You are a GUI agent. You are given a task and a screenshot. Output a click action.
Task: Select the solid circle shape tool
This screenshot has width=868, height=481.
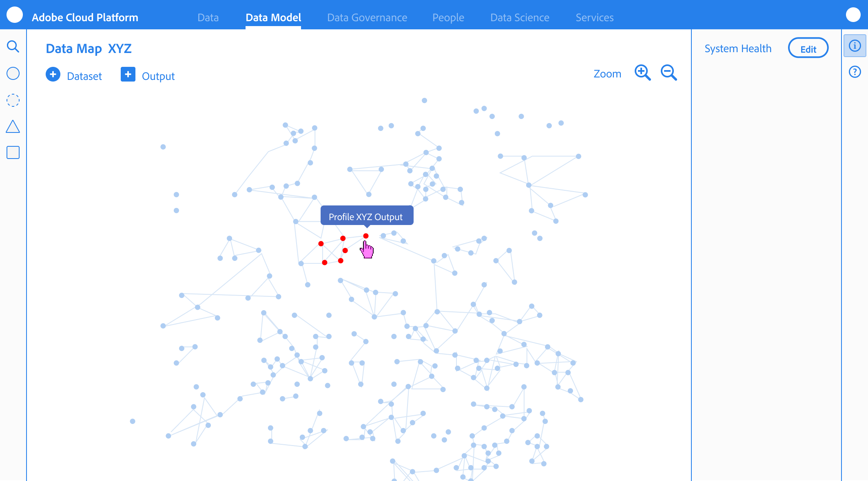point(13,73)
